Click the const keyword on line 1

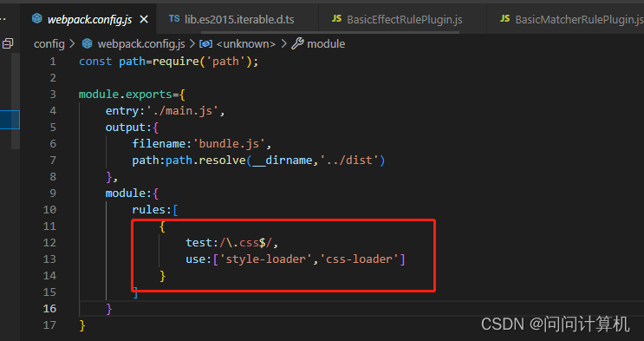coord(95,62)
